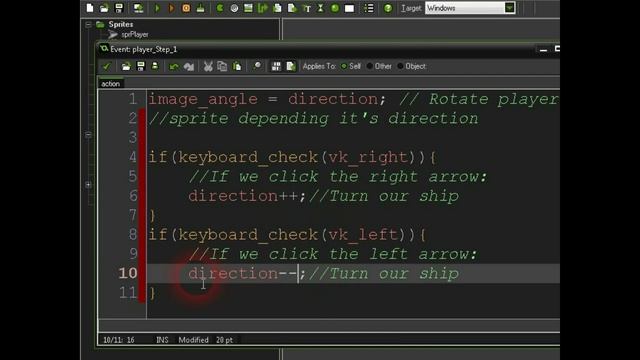Image resolution: width=640 pixels, height=360 pixels.
Task: Click the '20 pt' font size in status bar
Action: click(x=224, y=340)
